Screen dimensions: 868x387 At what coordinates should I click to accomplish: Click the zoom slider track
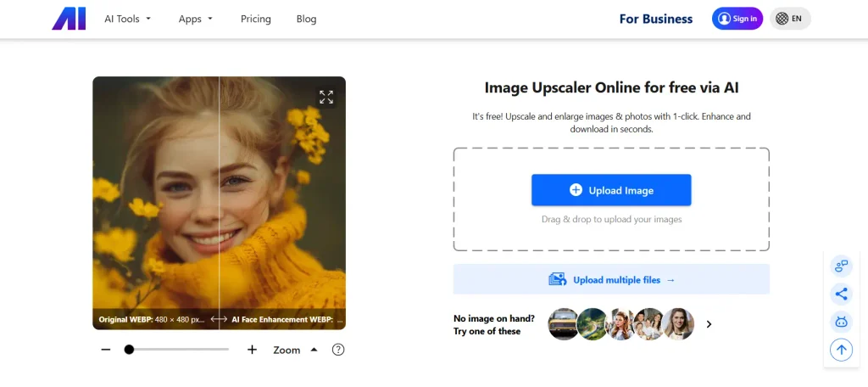pos(176,350)
